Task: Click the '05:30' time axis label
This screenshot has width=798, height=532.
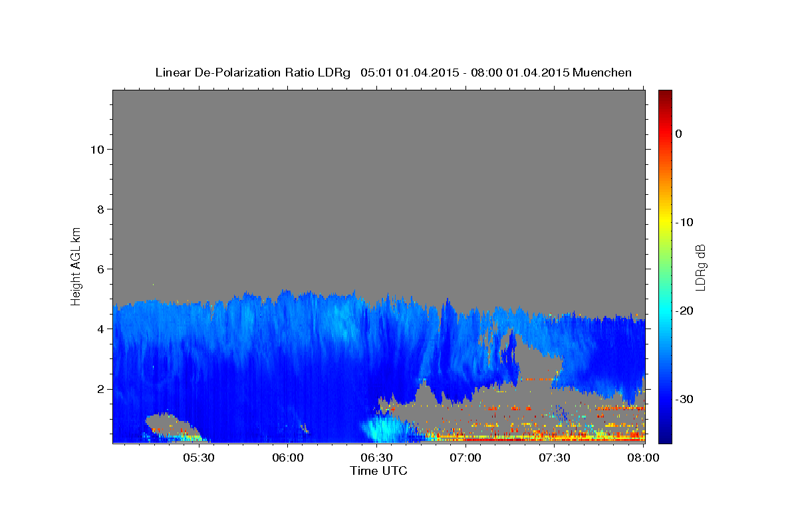Action: [x=199, y=458]
